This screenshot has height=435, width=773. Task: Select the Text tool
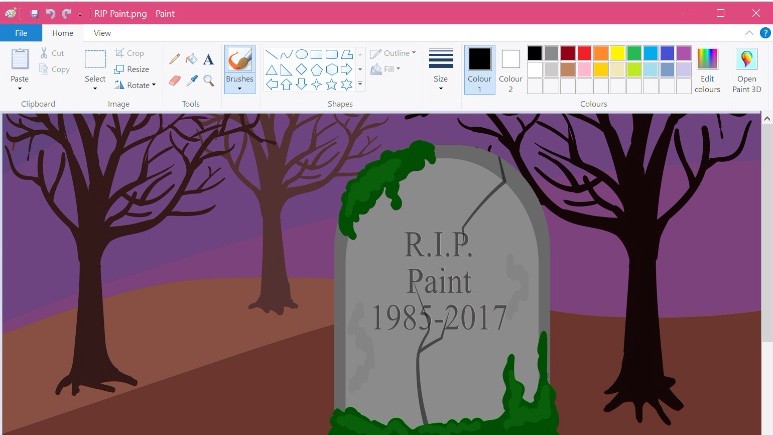tap(208, 59)
